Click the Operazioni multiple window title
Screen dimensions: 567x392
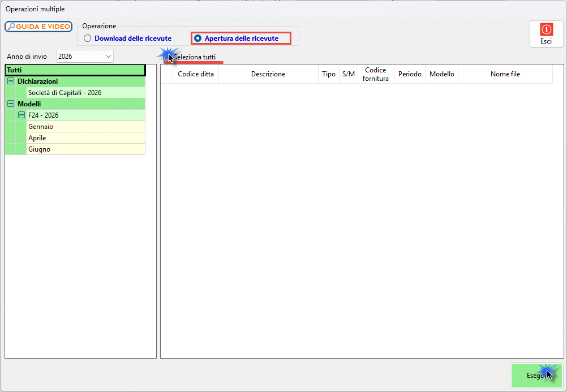coord(35,8)
